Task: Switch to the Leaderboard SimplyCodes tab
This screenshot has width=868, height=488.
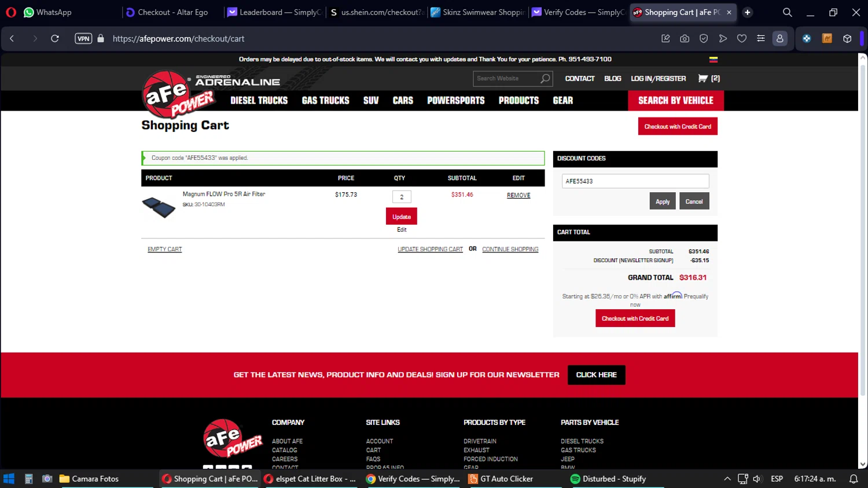Action: click(x=273, y=12)
